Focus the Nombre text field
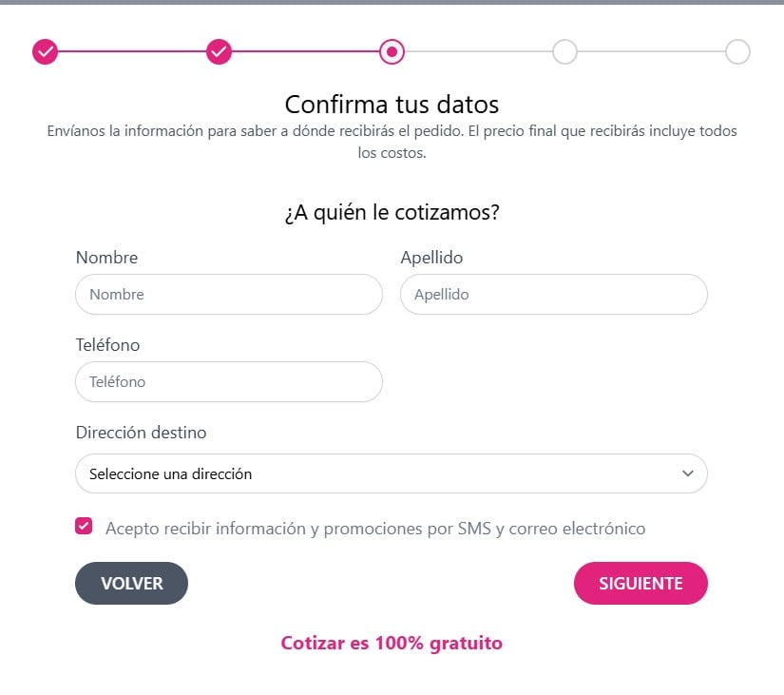The width and height of the screenshot is (784, 695). (228, 295)
